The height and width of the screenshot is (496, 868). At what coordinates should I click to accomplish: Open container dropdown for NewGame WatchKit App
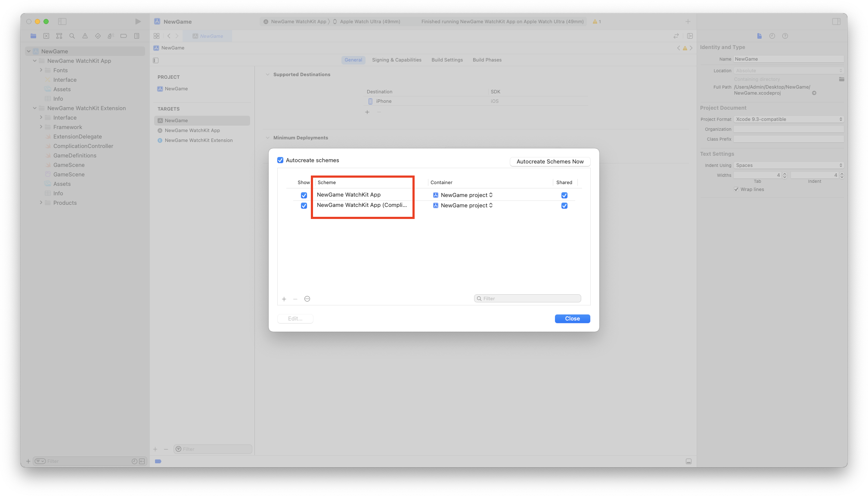click(463, 195)
